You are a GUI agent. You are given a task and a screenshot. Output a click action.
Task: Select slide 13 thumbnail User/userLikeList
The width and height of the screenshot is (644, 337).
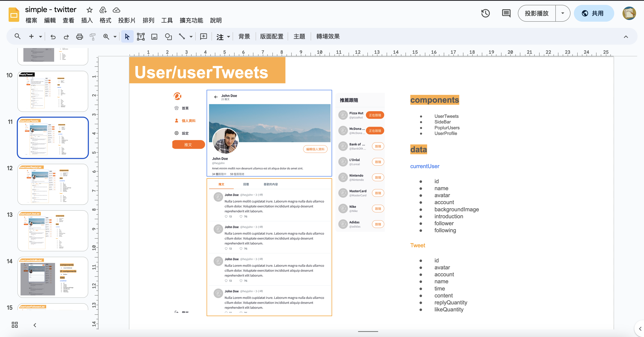[52, 231]
